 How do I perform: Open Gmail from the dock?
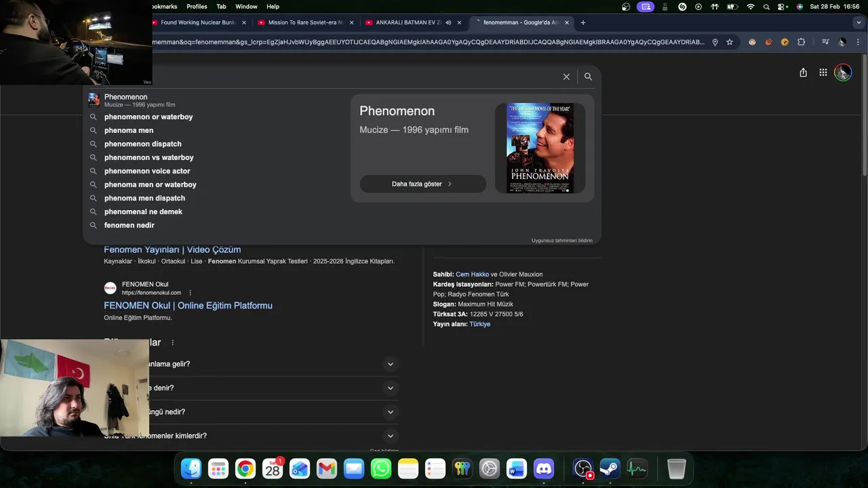click(x=327, y=468)
